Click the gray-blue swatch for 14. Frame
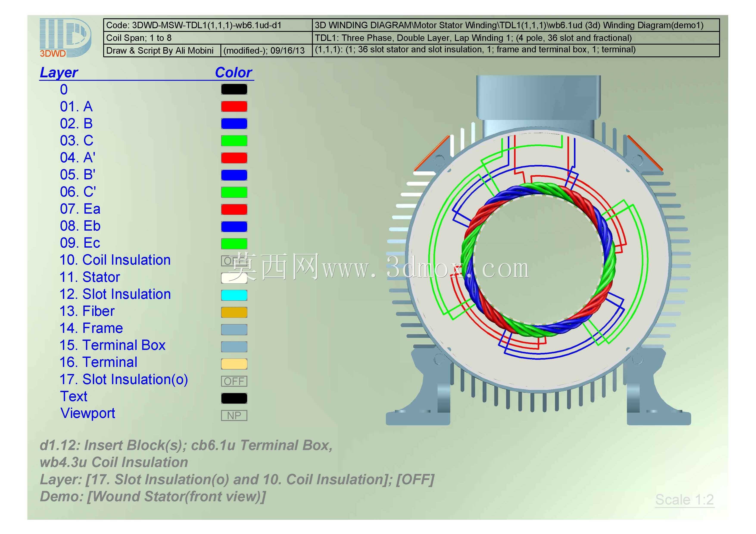756x534 pixels. 234,329
